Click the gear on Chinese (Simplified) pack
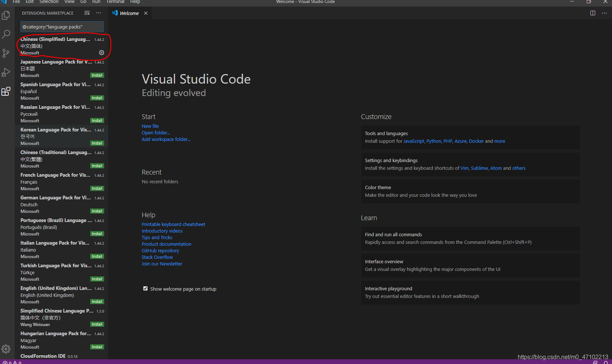Viewport: 612px width, 364px height. (x=102, y=53)
